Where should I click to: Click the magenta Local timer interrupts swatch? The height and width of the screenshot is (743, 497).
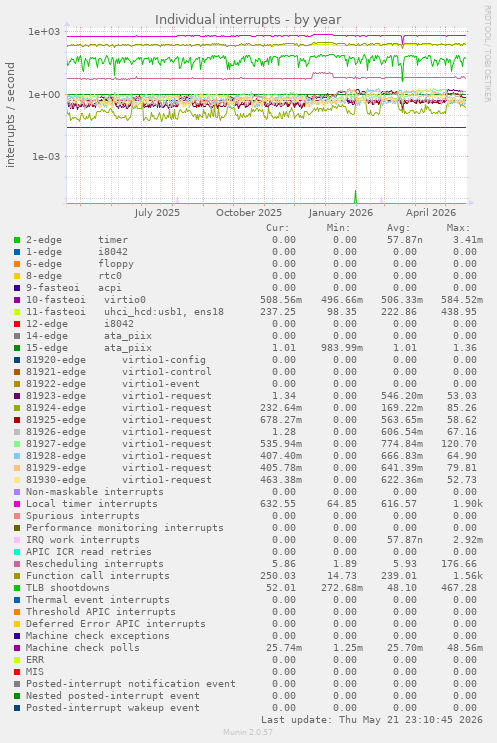point(17,504)
